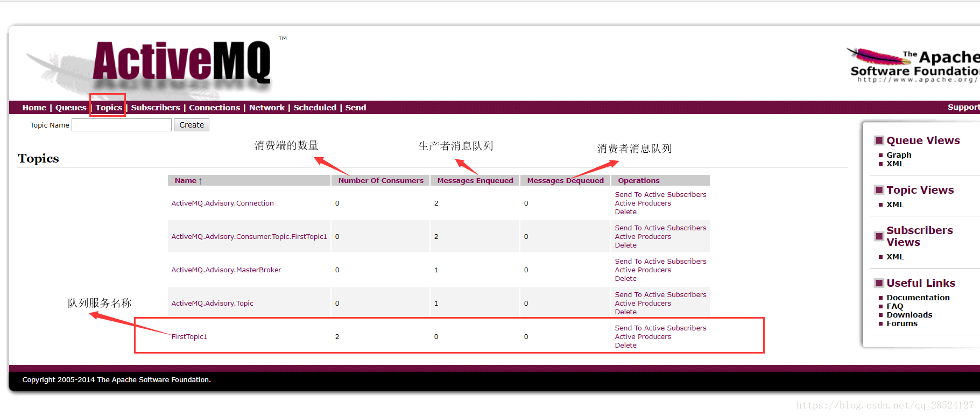Open the ActiveMQ.Advisory.MasterBroker topic
The height and width of the screenshot is (416, 980).
pos(226,270)
